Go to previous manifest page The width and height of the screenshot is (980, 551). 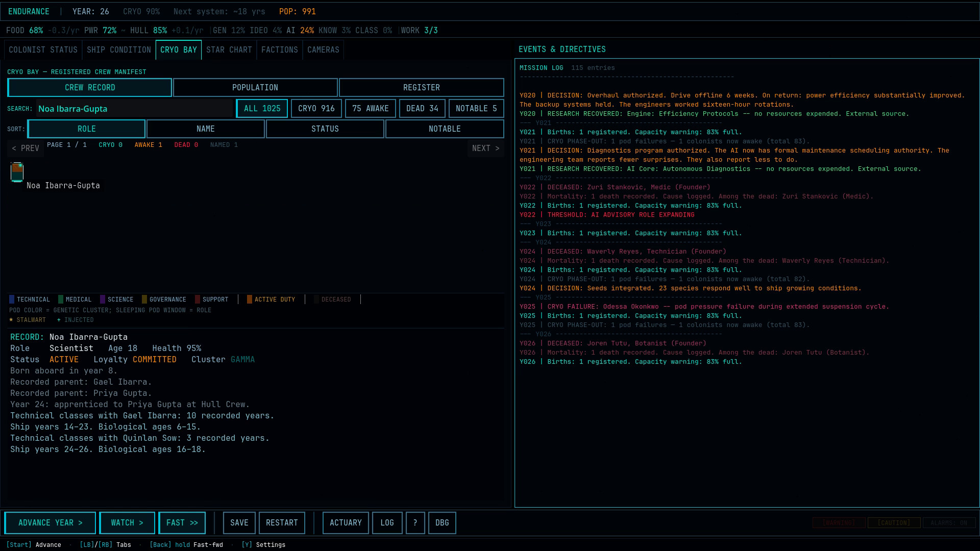point(26,148)
